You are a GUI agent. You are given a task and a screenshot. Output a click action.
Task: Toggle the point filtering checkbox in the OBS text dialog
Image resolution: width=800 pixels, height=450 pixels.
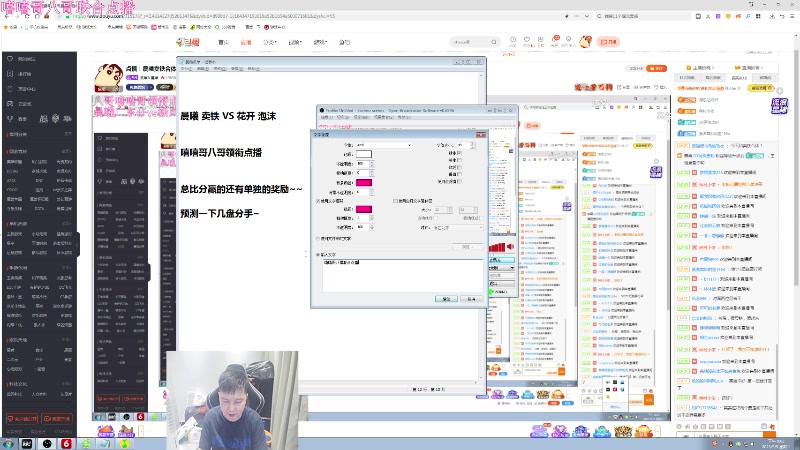coord(460,181)
